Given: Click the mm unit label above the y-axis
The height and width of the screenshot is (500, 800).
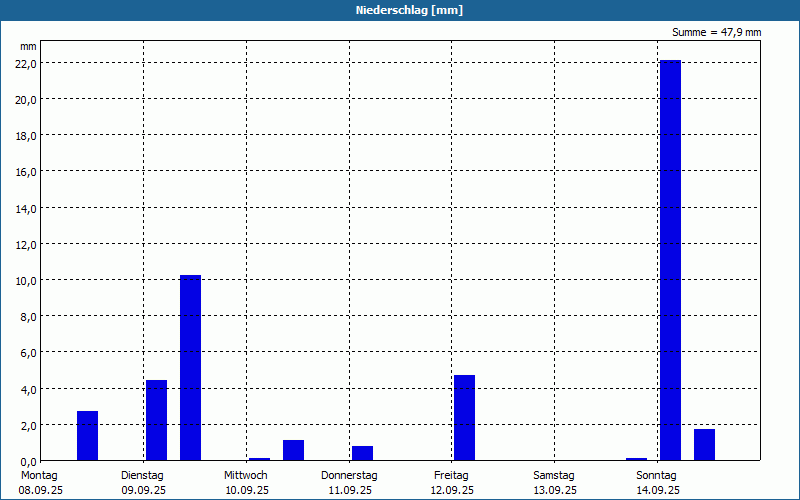Looking at the screenshot, I should tap(29, 46).
